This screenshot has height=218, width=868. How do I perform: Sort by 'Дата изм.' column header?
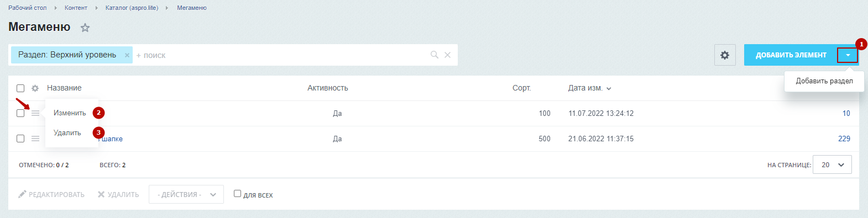589,88
